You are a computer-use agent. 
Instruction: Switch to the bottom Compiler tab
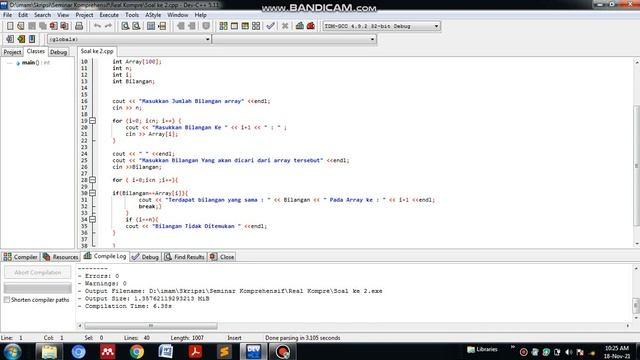click(x=20, y=257)
